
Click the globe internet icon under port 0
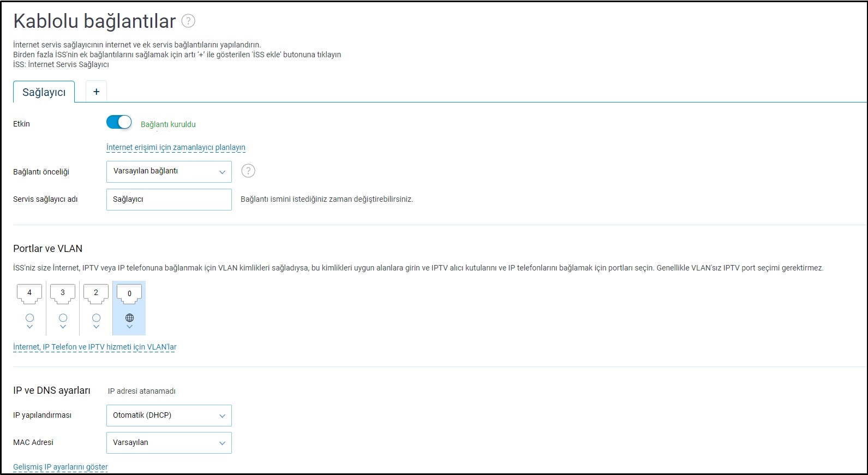129,317
